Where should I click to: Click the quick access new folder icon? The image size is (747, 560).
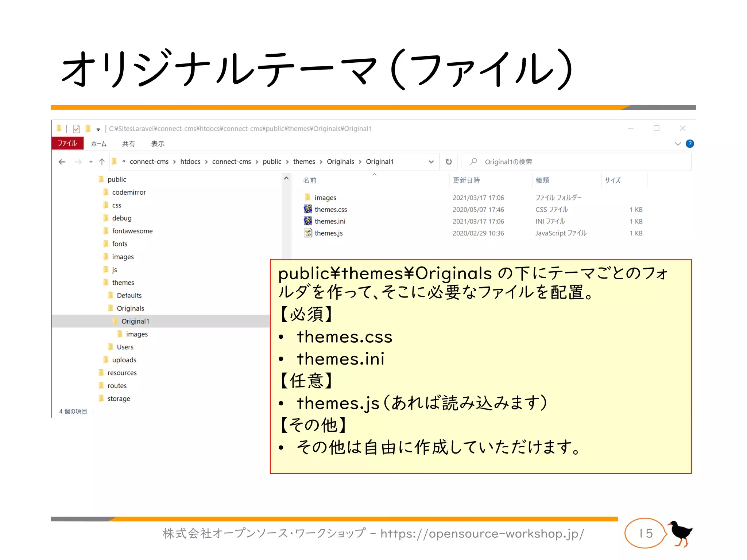click(88, 129)
